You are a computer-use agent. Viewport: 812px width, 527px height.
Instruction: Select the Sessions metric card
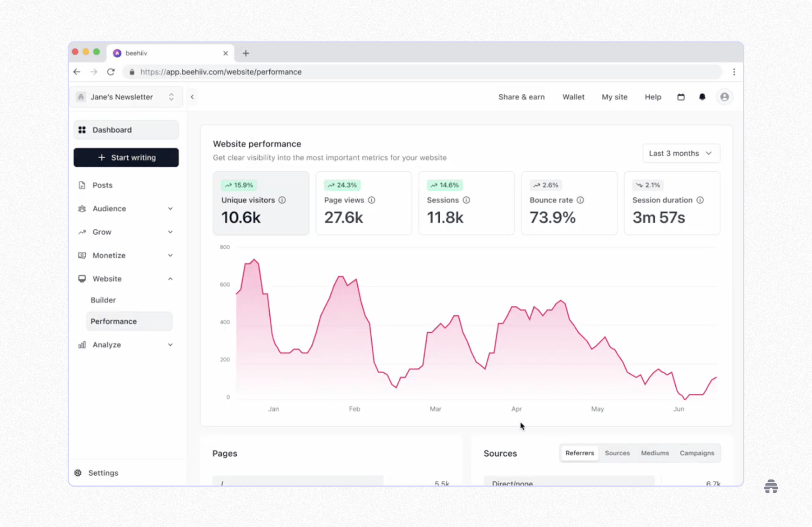coord(466,203)
